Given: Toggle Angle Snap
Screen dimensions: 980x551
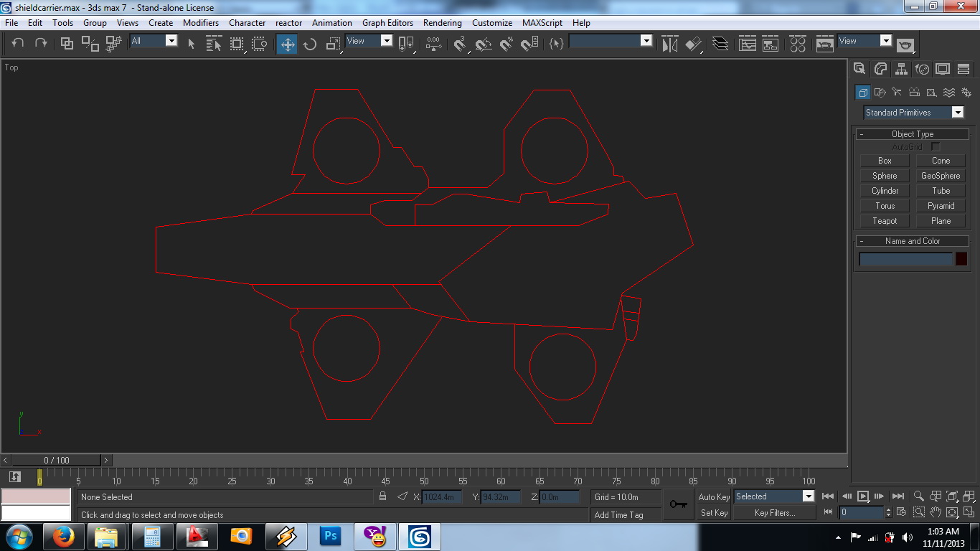Looking at the screenshot, I should 484,44.
